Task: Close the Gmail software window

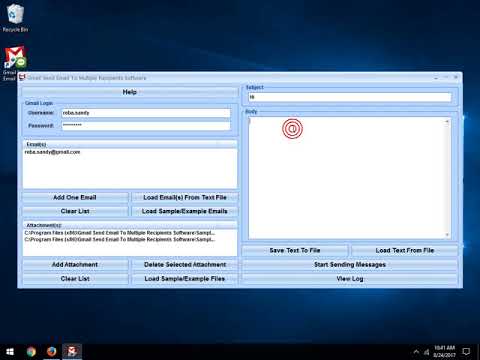Action: pyautogui.click(x=456, y=77)
